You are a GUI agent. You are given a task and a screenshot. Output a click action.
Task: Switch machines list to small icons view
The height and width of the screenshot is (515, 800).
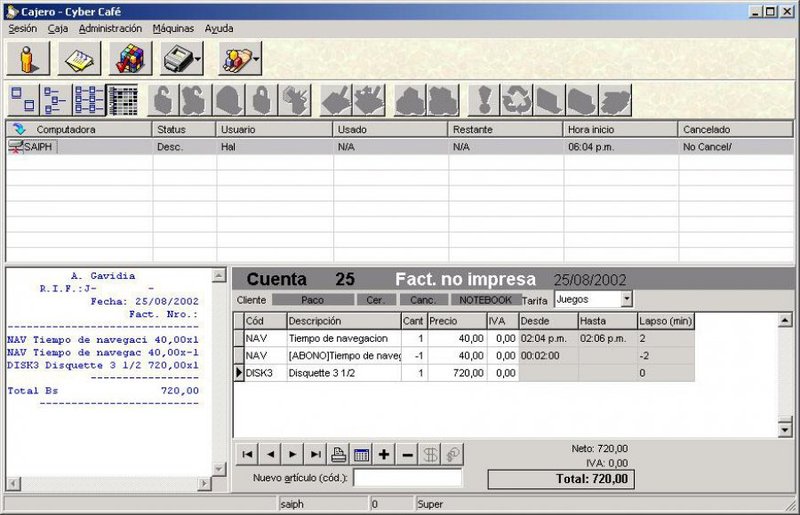coord(55,100)
